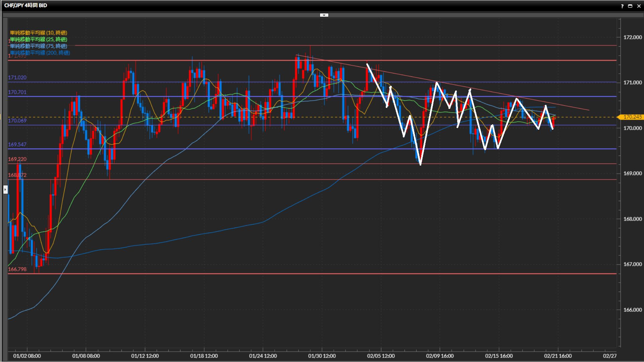Viewport: 644px width, 362px height.
Task: Click the maximize window icon
Action: [x=630, y=6]
